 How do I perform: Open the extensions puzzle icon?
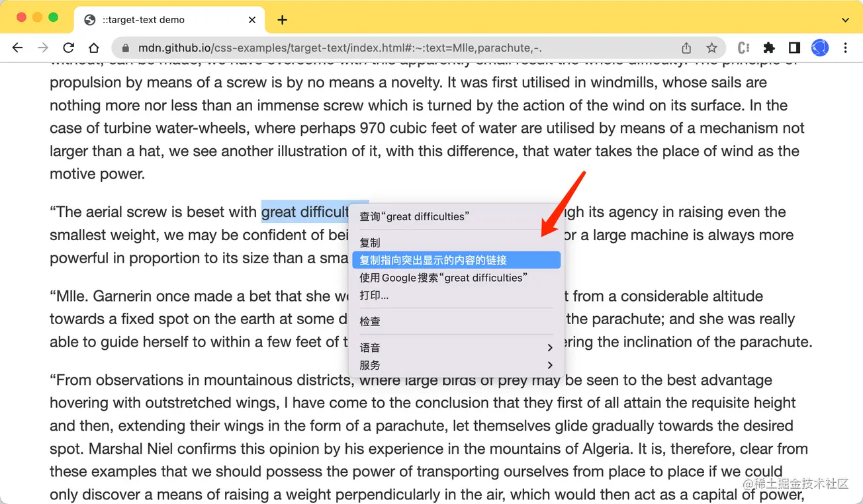pos(769,48)
